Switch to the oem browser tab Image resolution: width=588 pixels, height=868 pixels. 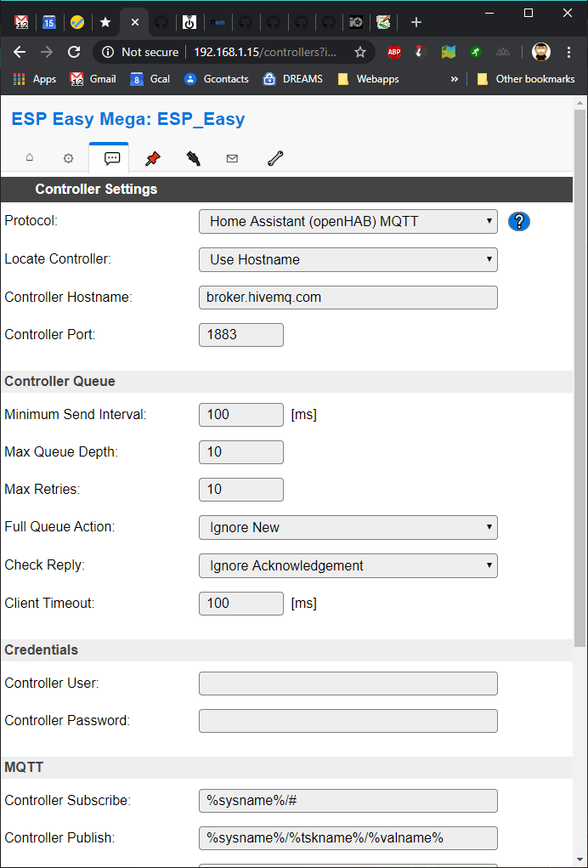tap(218, 22)
